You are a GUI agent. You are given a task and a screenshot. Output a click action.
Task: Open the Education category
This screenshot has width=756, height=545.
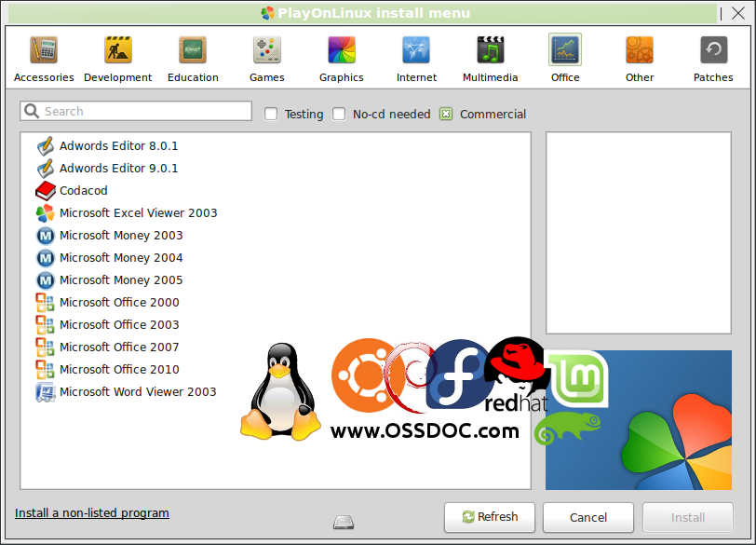[x=193, y=59]
